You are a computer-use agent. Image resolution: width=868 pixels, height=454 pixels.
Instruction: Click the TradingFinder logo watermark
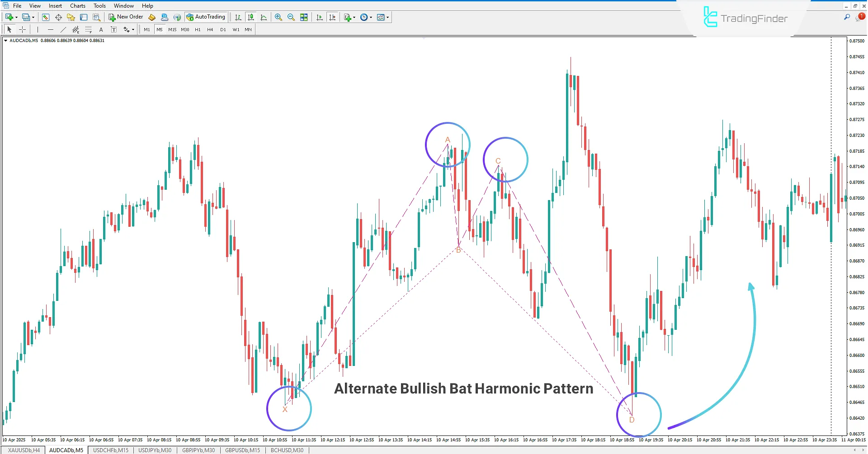(746, 19)
